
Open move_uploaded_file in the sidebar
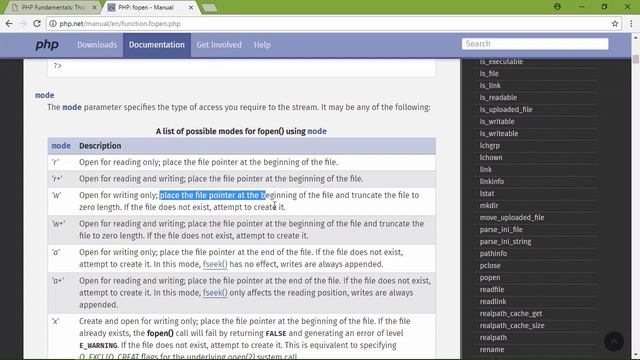point(512,218)
